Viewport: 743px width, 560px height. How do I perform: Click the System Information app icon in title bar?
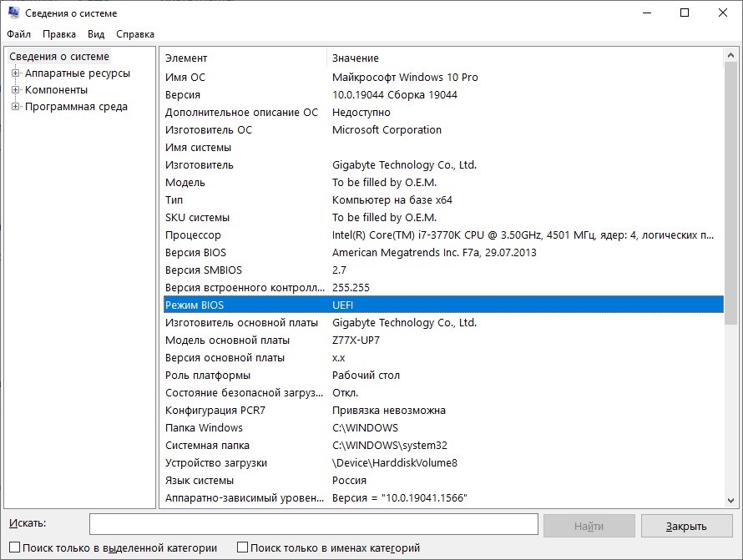pos(13,13)
